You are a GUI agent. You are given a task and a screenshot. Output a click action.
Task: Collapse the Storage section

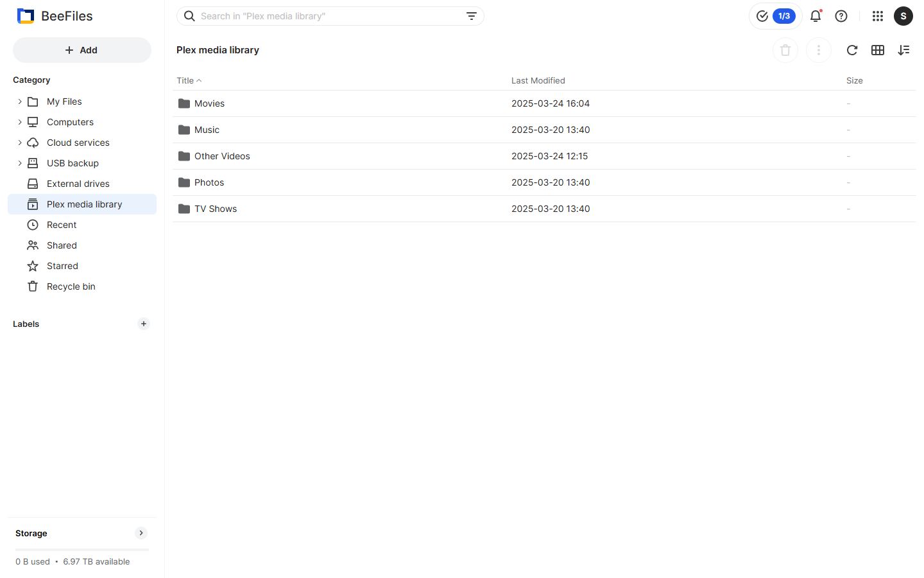[x=141, y=532]
